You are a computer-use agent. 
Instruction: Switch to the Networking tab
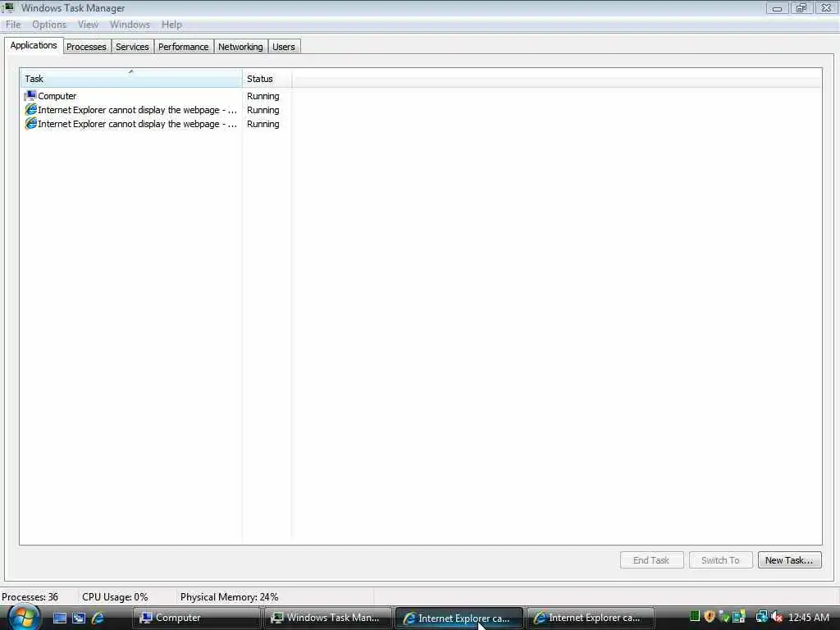(240, 47)
